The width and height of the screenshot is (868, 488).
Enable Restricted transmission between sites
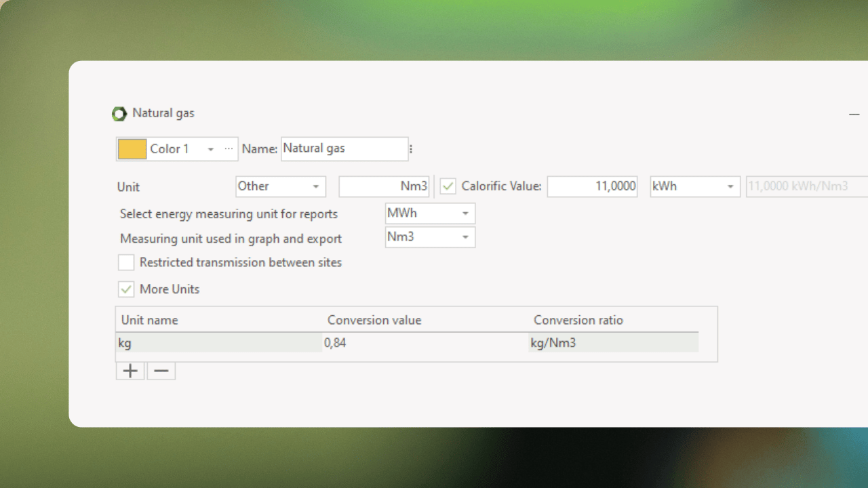(126, 262)
